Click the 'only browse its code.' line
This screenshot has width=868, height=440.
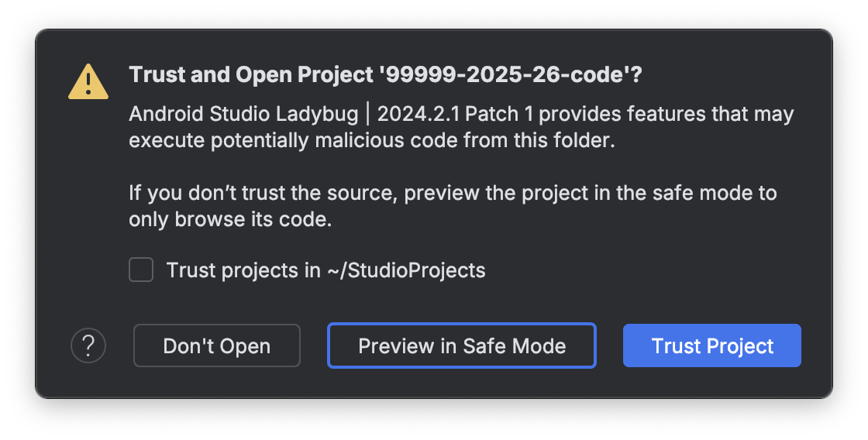(230, 219)
